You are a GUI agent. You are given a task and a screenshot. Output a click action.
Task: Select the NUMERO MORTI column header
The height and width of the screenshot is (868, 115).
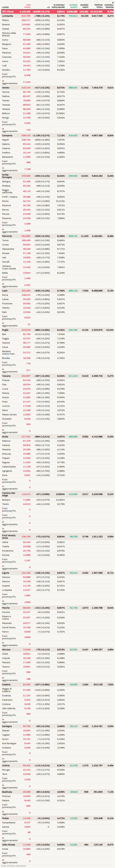84,6
